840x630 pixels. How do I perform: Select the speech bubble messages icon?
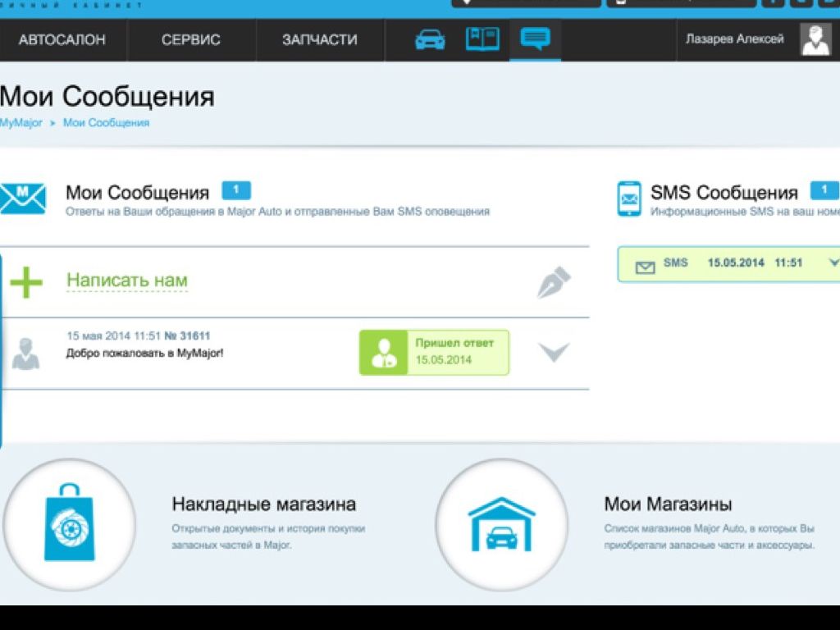coord(535,39)
